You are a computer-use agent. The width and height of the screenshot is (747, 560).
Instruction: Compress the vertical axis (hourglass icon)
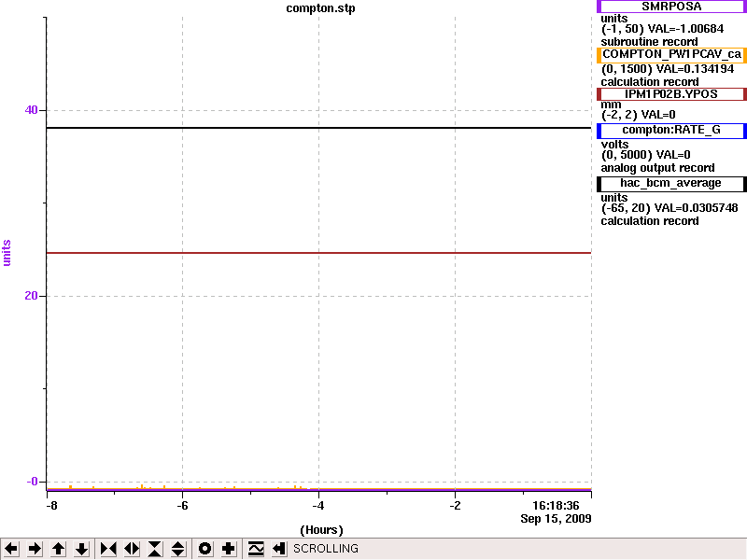pyautogui.click(x=155, y=549)
